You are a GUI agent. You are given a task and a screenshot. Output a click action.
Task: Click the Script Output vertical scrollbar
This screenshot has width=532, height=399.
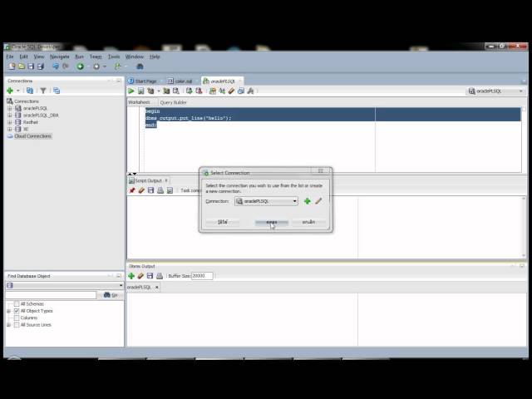click(x=524, y=227)
